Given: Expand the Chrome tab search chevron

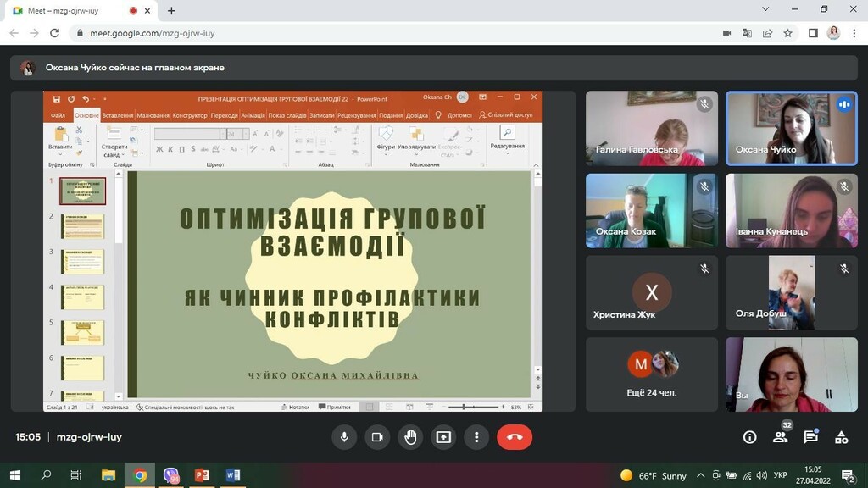Looking at the screenshot, I should [765, 9].
